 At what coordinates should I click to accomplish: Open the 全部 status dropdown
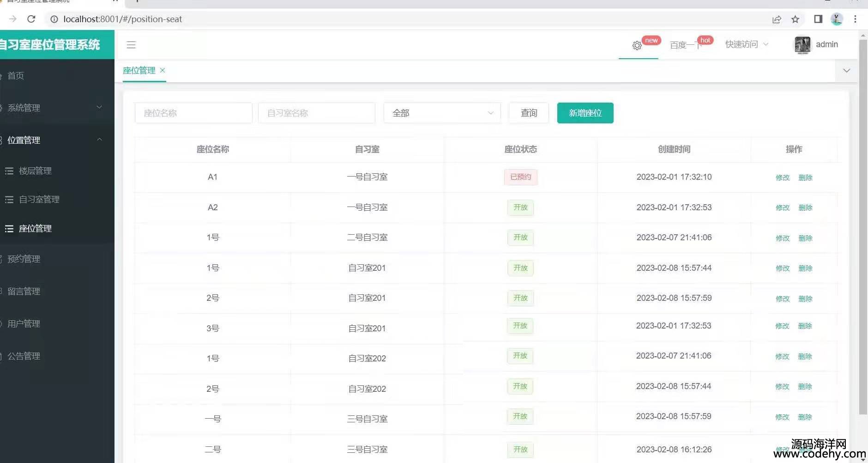(442, 113)
